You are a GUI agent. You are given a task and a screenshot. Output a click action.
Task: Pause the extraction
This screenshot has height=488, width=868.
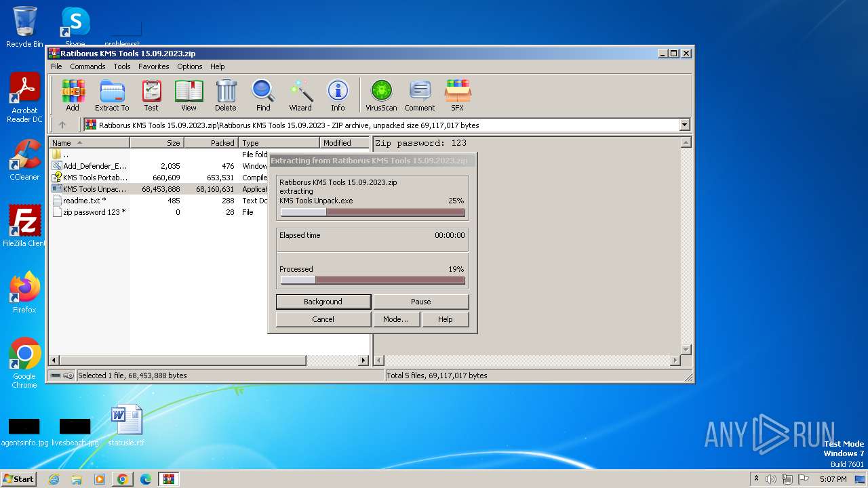tap(421, 302)
